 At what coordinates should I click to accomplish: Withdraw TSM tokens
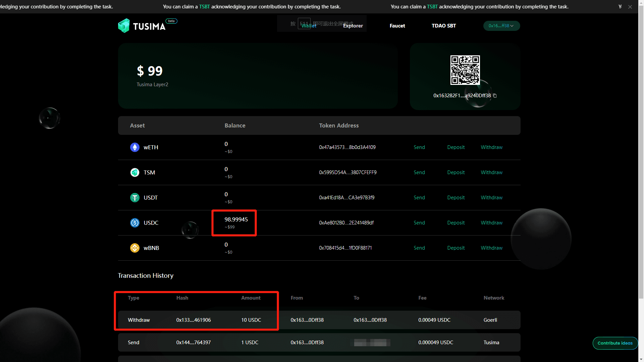(x=492, y=172)
